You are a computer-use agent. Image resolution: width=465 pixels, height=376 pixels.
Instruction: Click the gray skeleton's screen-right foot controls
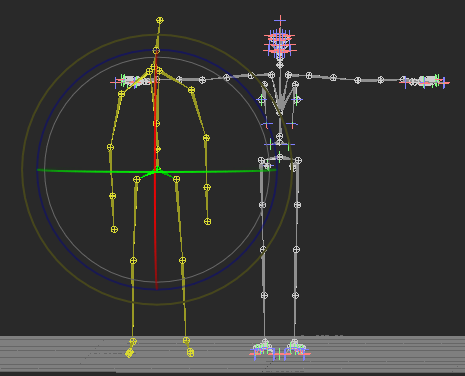(296, 350)
